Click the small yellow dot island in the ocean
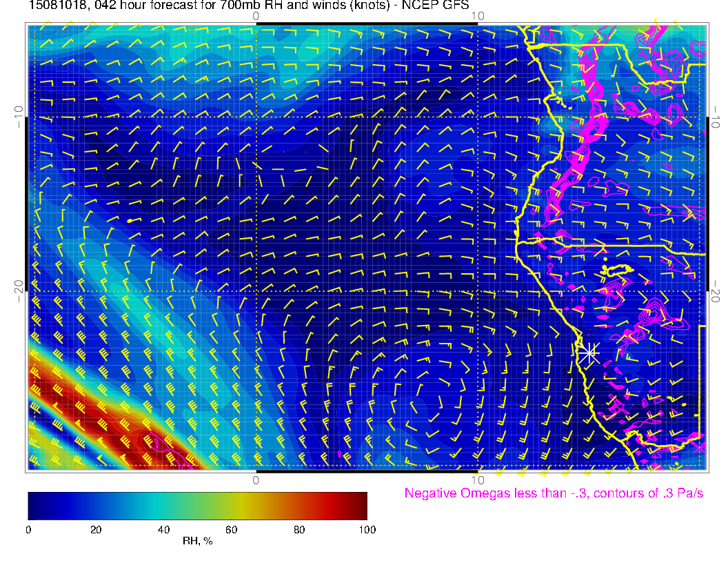This screenshot has height=563, width=728. tap(129, 221)
